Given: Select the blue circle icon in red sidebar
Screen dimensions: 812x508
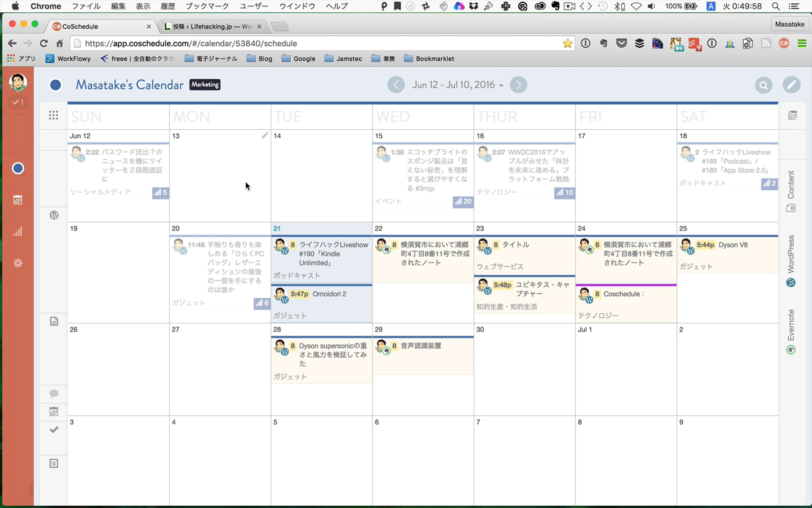Looking at the screenshot, I should [18, 168].
